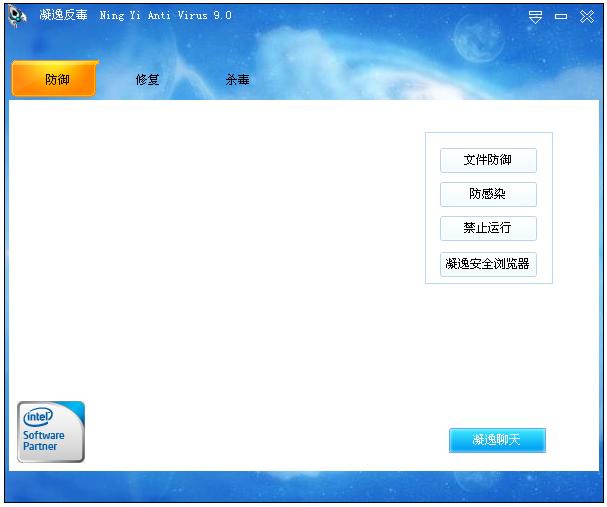The height and width of the screenshot is (507, 607).
Task: Click the 防感染 button
Action: click(x=488, y=194)
